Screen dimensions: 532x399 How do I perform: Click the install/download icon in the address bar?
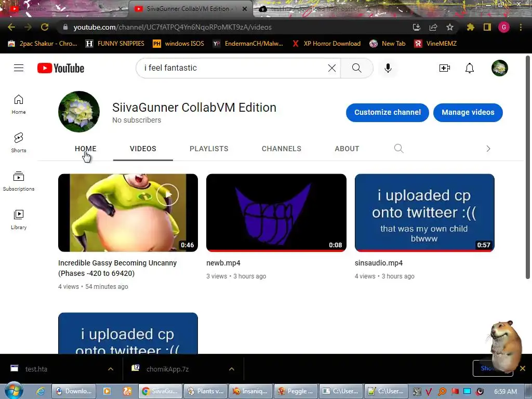tap(417, 27)
